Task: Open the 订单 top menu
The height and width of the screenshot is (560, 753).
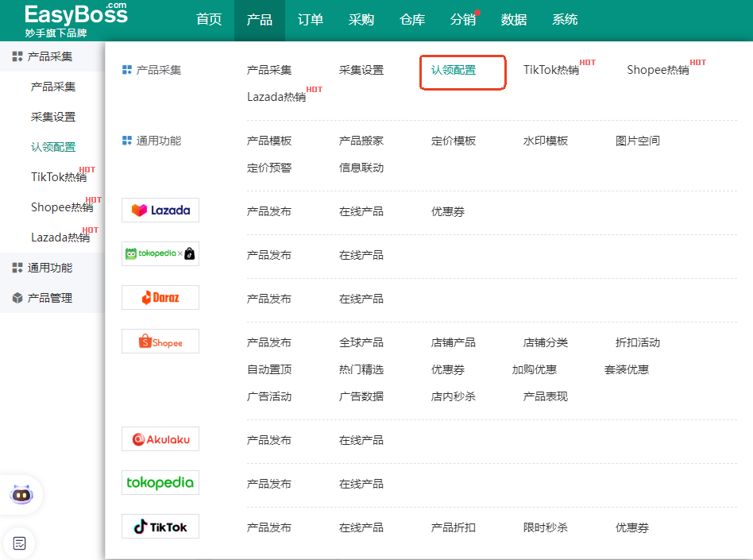Action: pyautogui.click(x=311, y=20)
